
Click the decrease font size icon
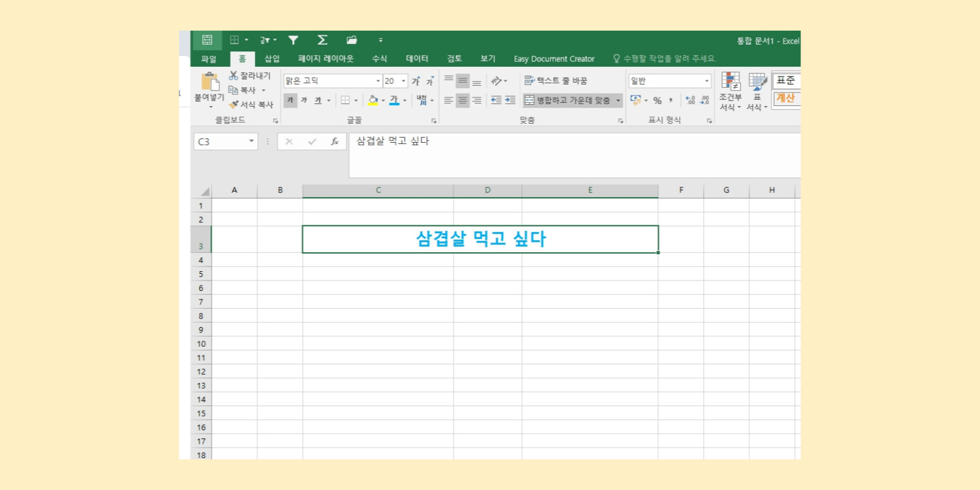[430, 81]
